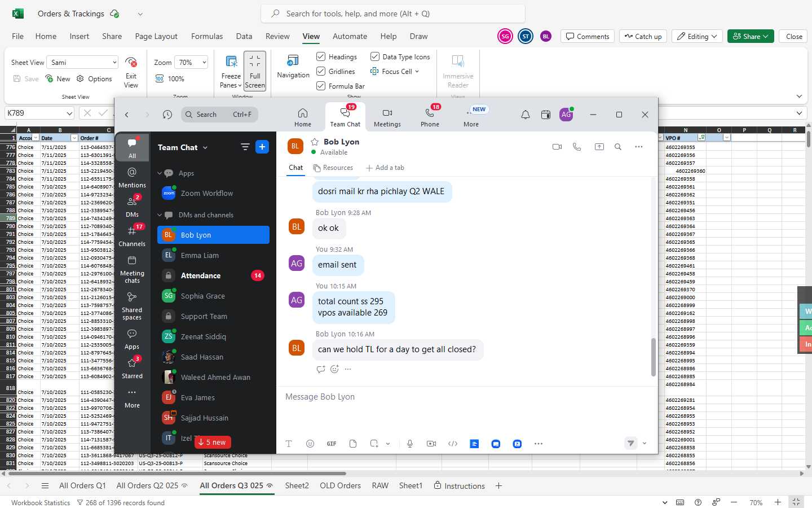812x508 pixels.
Task: Open the Formulas ribbon tab
Action: click(x=207, y=36)
